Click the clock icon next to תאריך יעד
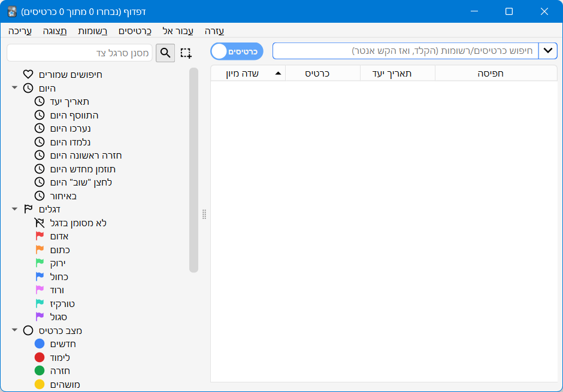The width and height of the screenshot is (563, 392). click(40, 102)
